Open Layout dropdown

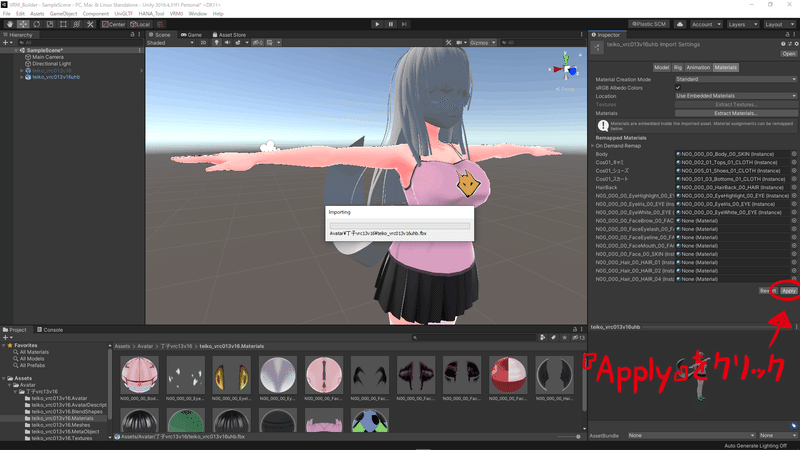(x=779, y=24)
